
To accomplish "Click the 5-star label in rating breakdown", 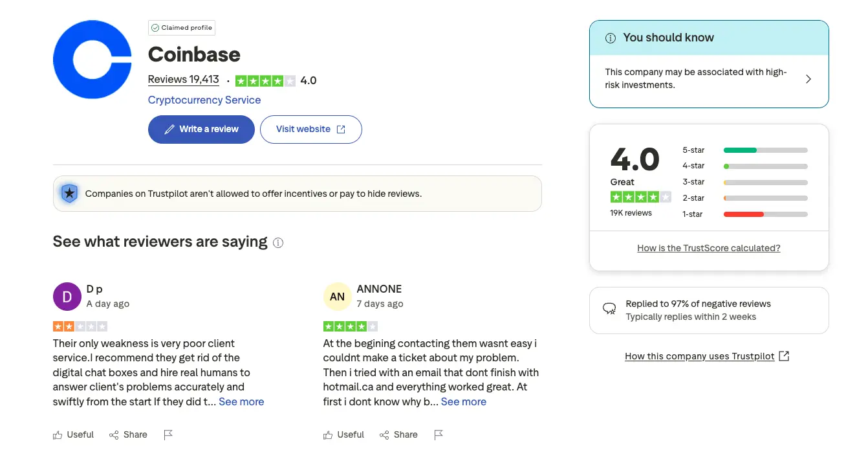I will 693,150.
